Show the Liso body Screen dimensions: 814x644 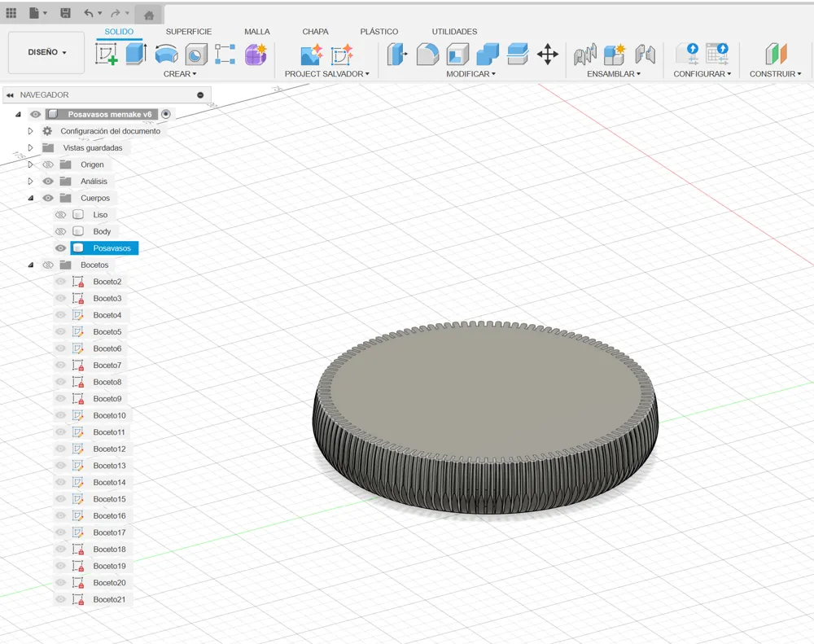click(60, 214)
